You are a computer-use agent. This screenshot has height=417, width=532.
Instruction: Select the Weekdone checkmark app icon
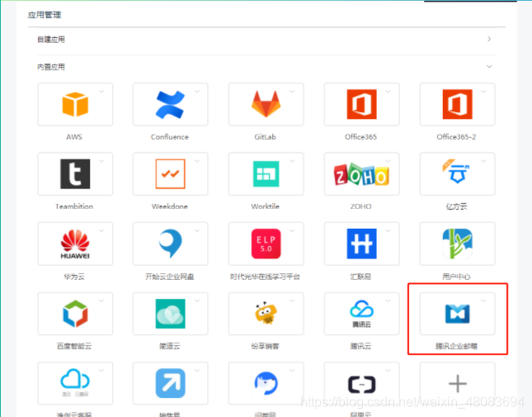pos(170,174)
